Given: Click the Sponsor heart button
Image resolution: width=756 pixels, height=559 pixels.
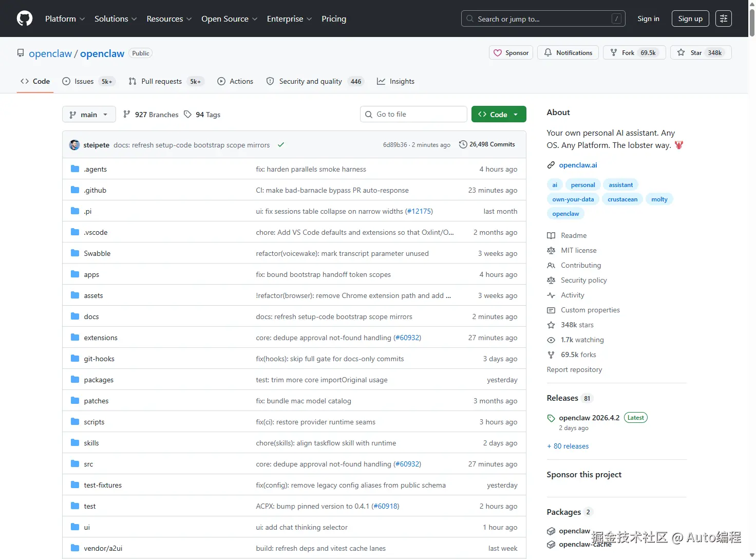Looking at the screenshot, I should (511, 52).
